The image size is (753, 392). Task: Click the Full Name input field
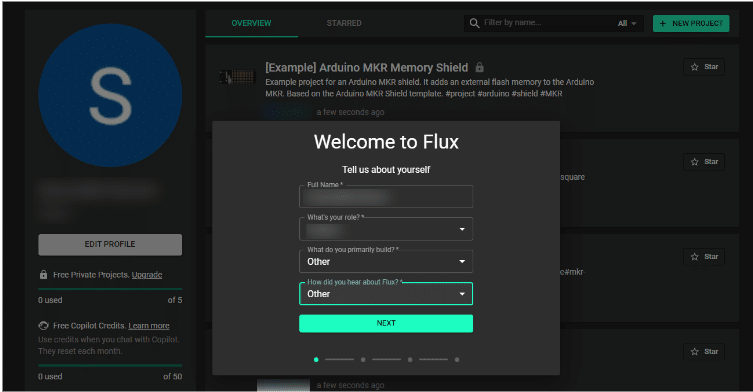386,196
